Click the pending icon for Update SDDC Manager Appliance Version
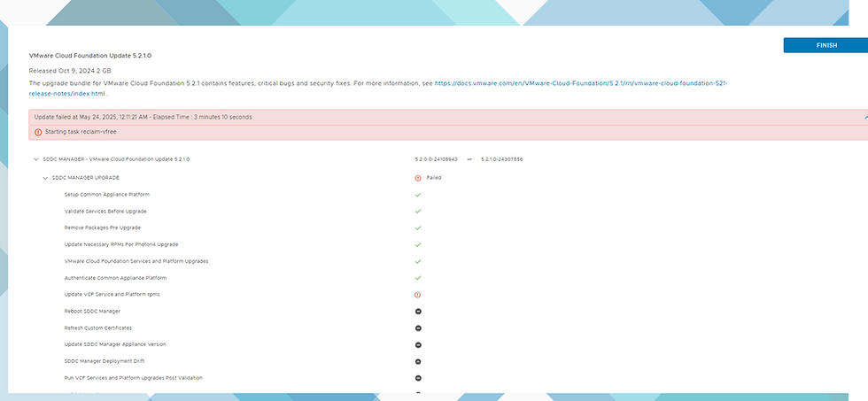 418,344
